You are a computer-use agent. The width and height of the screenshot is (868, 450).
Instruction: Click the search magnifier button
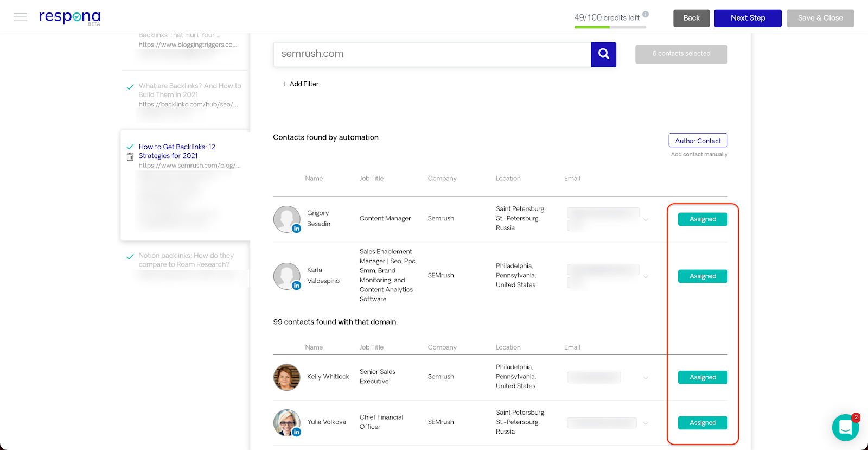[604, 54]
